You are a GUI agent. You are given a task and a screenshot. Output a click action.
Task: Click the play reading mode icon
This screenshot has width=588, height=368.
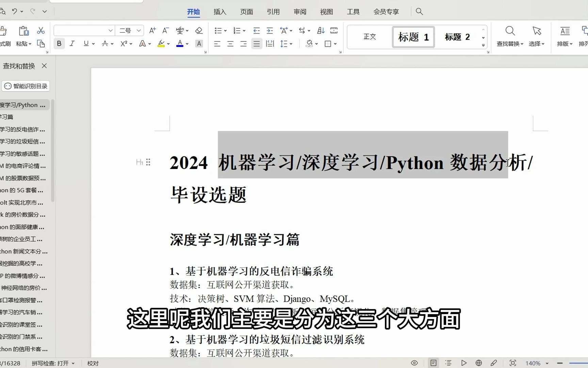pyautogui.click(x=463, y=363)
